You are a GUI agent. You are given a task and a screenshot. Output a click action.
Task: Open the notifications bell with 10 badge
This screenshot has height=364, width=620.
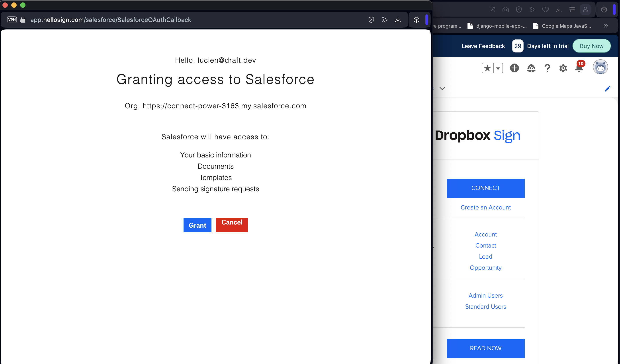[579, 67]
